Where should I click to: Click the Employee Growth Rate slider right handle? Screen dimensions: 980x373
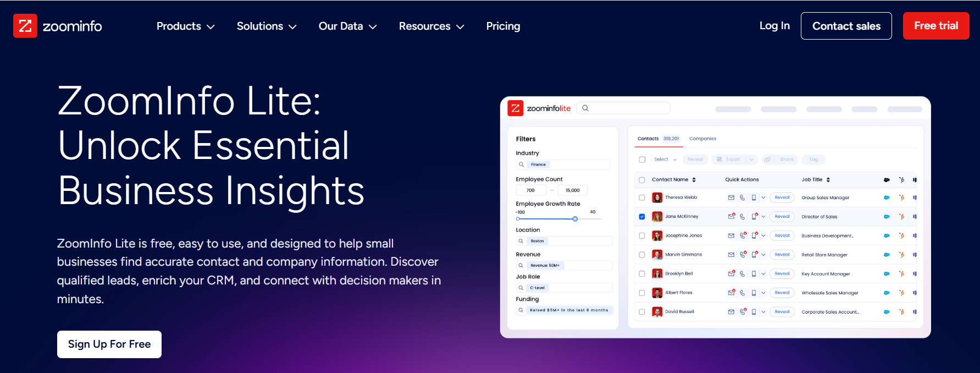tap(575, 219)
